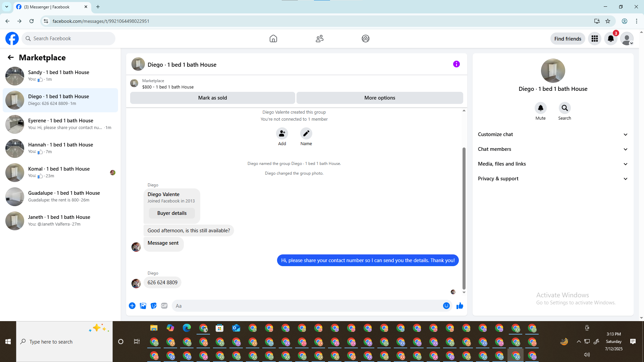Open more actions plus icon
The image size is (644, 362).
point(132,306)
